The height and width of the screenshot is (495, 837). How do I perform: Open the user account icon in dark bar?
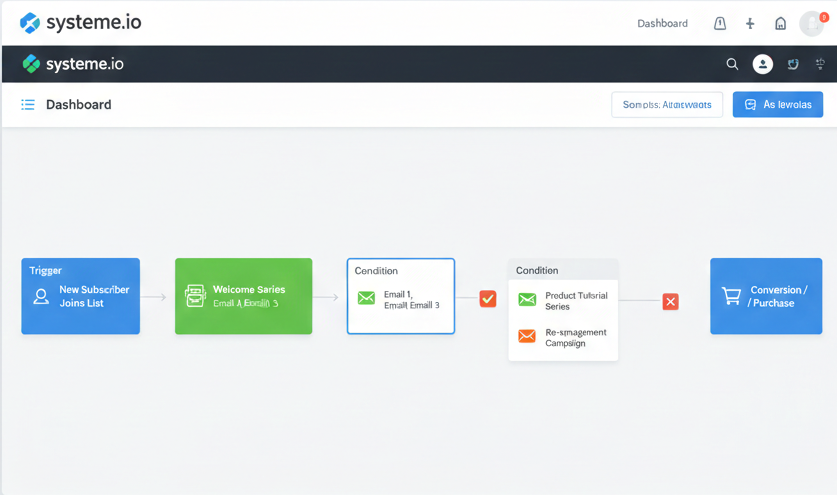point(763,64)
